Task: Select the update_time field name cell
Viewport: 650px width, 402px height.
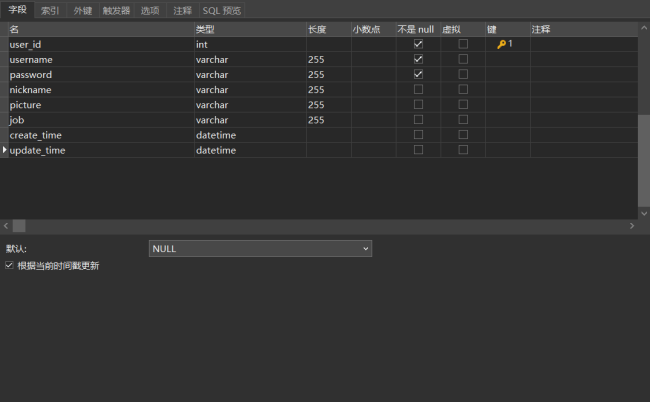Action: 101,150
